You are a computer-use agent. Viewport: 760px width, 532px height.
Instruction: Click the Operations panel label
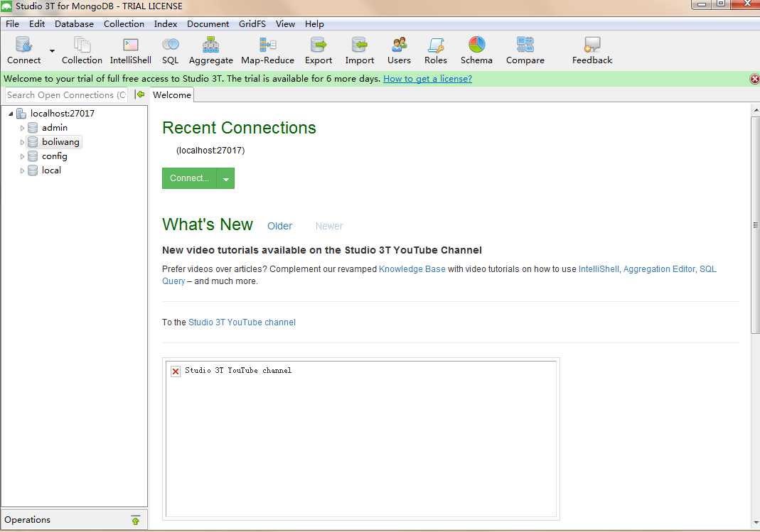[x=27, y=520]
